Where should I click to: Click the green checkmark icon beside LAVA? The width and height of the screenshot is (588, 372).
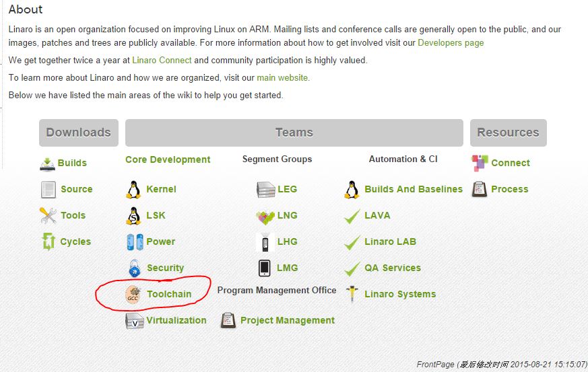[352, 216]
